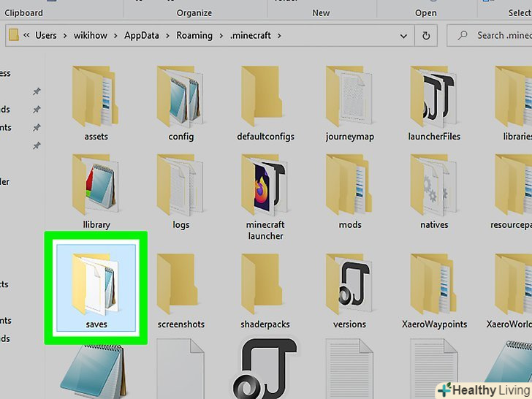Screen dimensions: 532x399
Task: Click .minecraft in the breadcrumb path
Action: click(251, 35)
